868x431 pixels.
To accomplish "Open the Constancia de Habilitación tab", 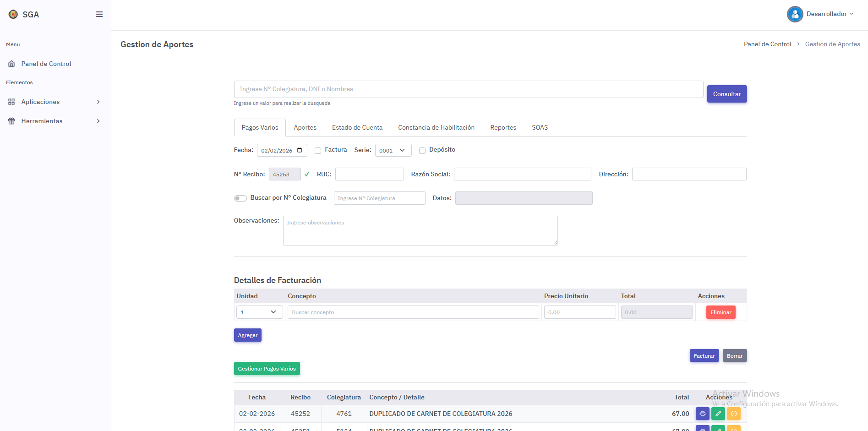I will [x=436, y=127].
